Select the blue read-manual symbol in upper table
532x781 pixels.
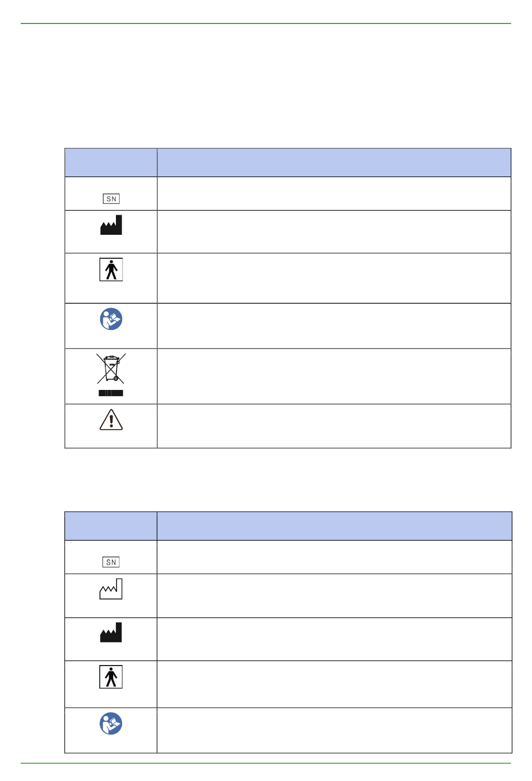[x=111, y=319]
